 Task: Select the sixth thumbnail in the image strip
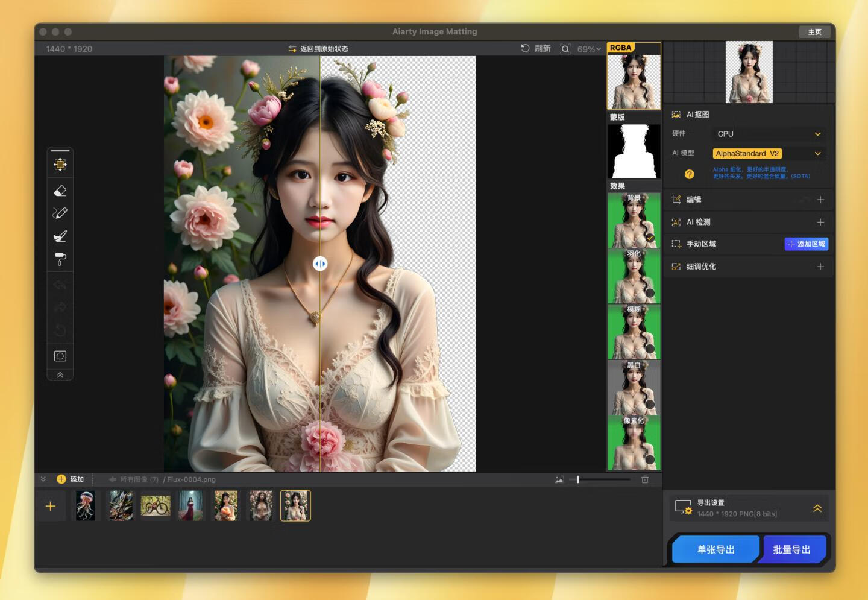[261, 505]
